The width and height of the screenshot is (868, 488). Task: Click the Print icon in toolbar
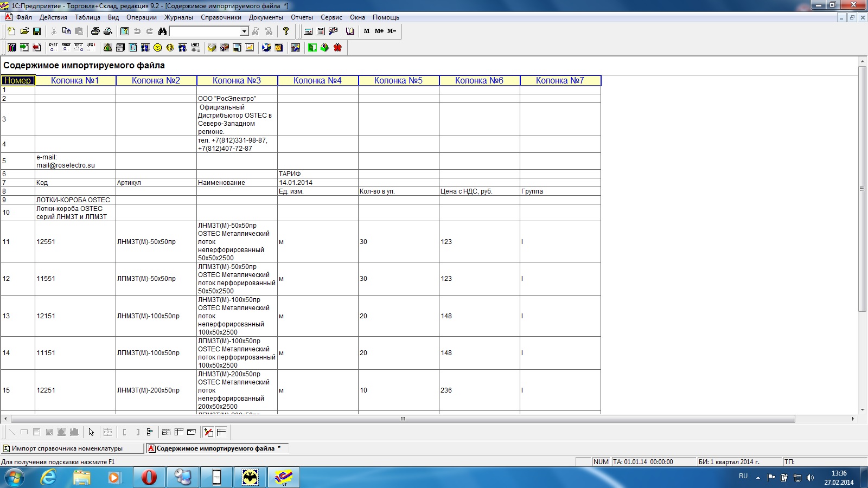point(95,31)
